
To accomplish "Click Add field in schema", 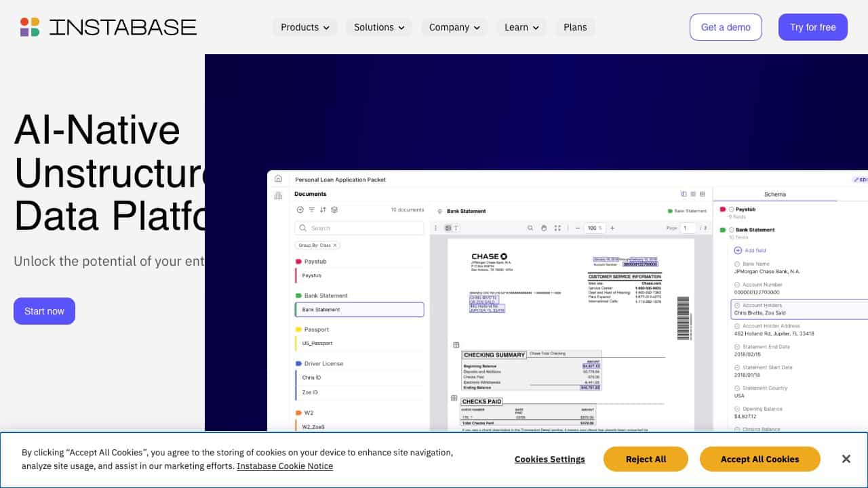I will point(750,251).
